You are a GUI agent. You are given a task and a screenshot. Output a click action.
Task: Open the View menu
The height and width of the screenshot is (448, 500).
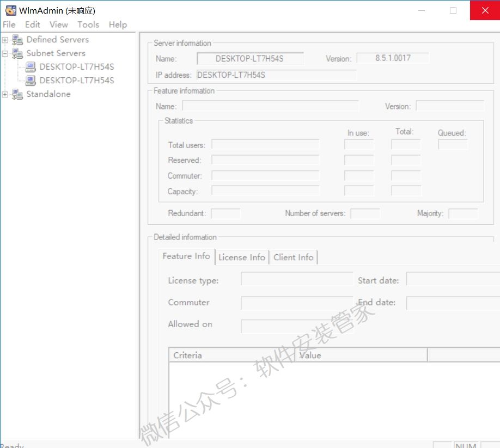59,24
